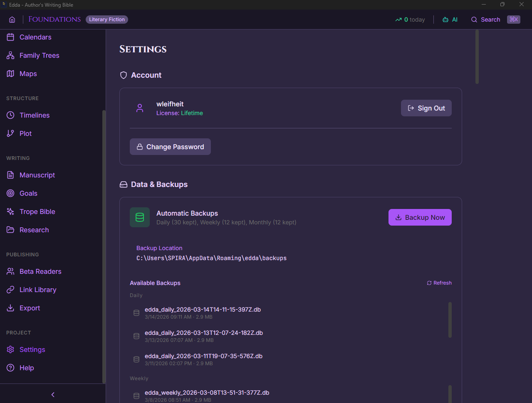Open the Calendars section

[x=35, y=37]
